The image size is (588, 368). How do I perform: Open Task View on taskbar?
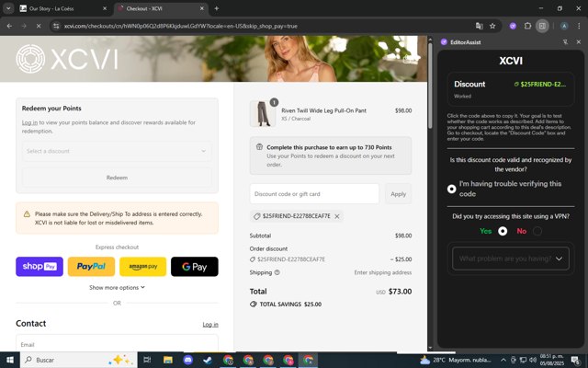coord(147,360)
